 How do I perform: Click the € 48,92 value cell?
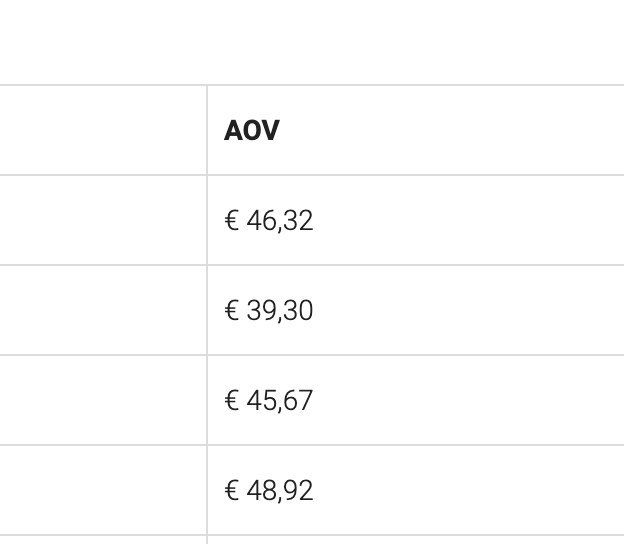click(x=269, y=490)
